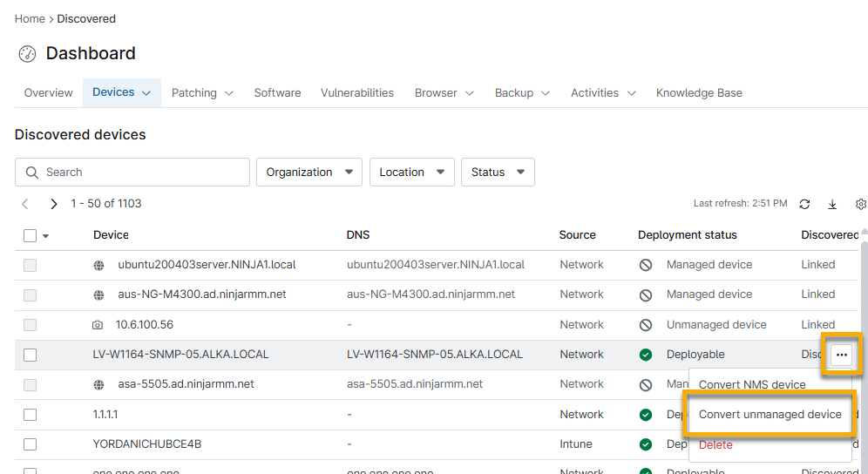Select the YORDANICHUBCE4B row checkbox

(x=31, y=444)
